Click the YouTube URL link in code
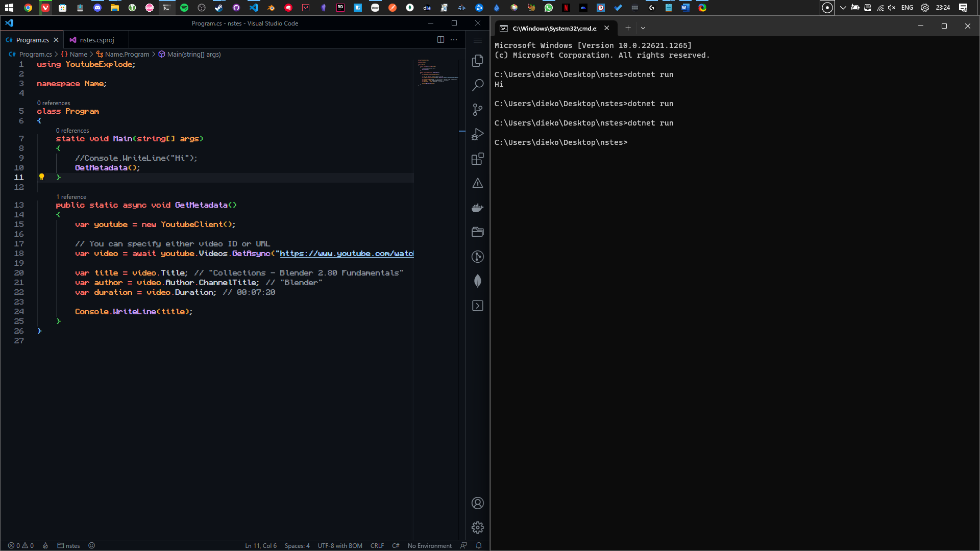This screenshot has width=980, height=551. pyautogui.click(x=346, y=254)
